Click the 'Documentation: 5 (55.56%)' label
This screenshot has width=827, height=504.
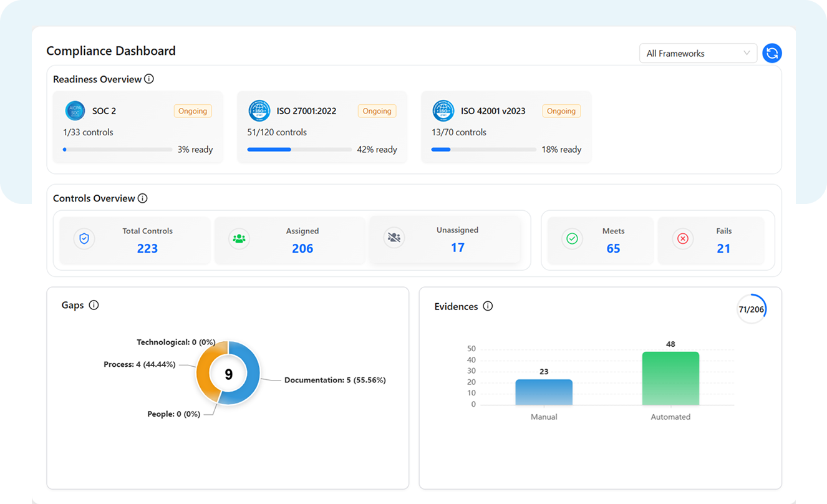(x=335, y=380)
